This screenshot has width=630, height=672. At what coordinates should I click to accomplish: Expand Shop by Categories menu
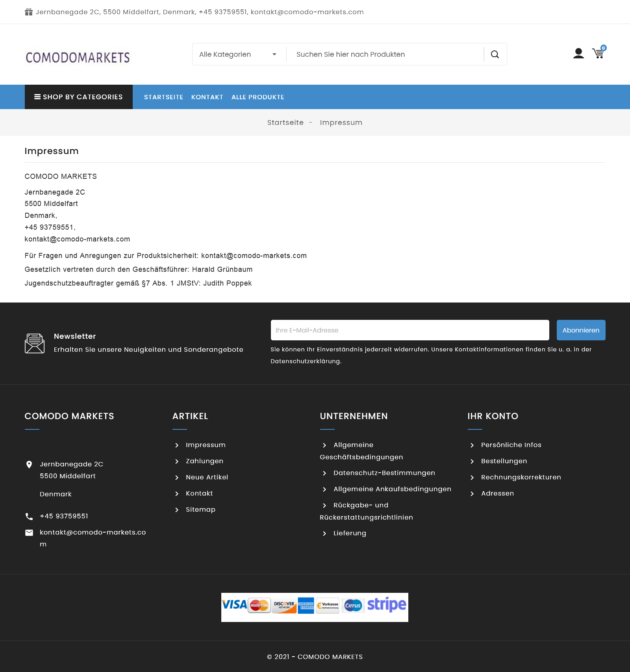pyautogui.click(x=79, y=97)
